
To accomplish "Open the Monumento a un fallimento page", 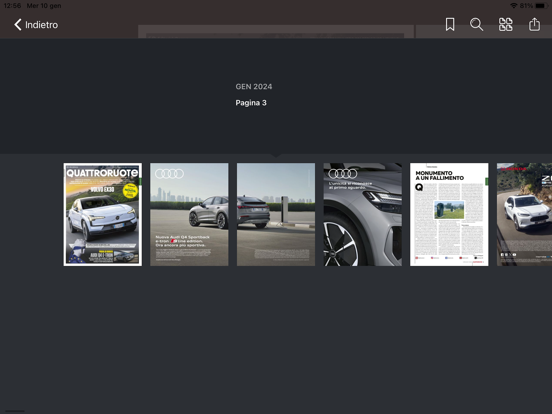I will (x=449, y=214).
